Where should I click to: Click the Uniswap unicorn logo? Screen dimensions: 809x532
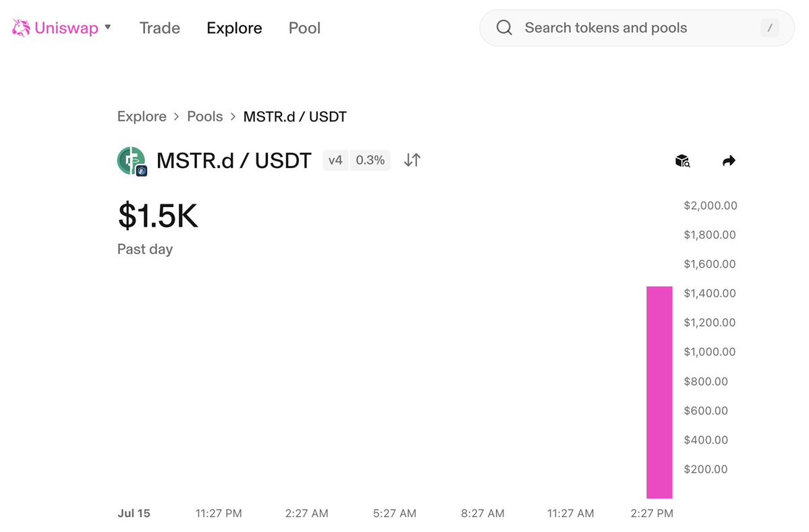[x=21, y=28]
